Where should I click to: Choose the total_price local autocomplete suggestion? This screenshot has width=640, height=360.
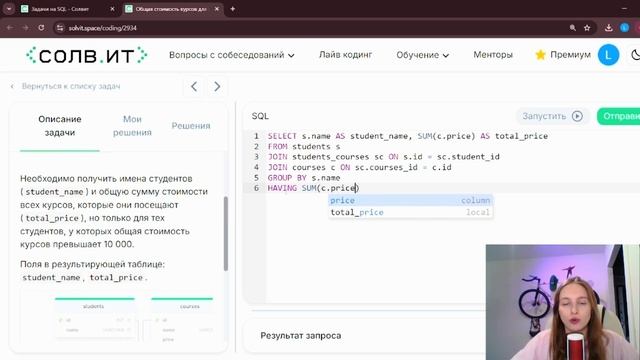[x=410, y=212]
